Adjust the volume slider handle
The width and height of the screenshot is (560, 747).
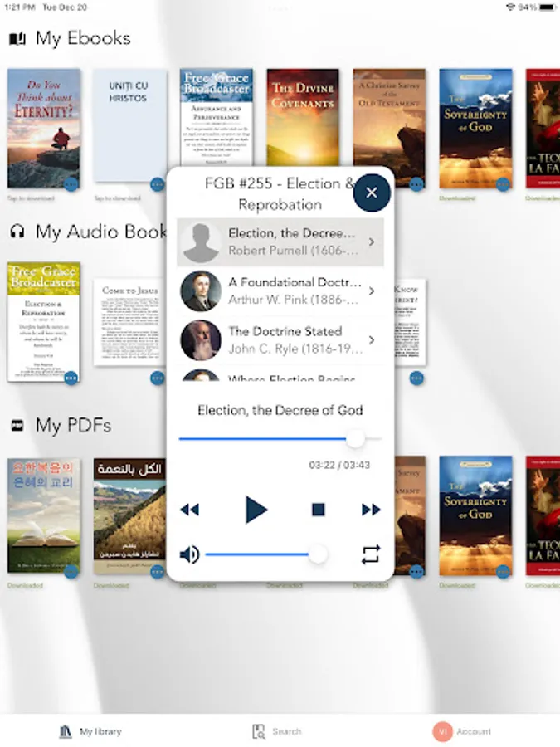point(318,554)
